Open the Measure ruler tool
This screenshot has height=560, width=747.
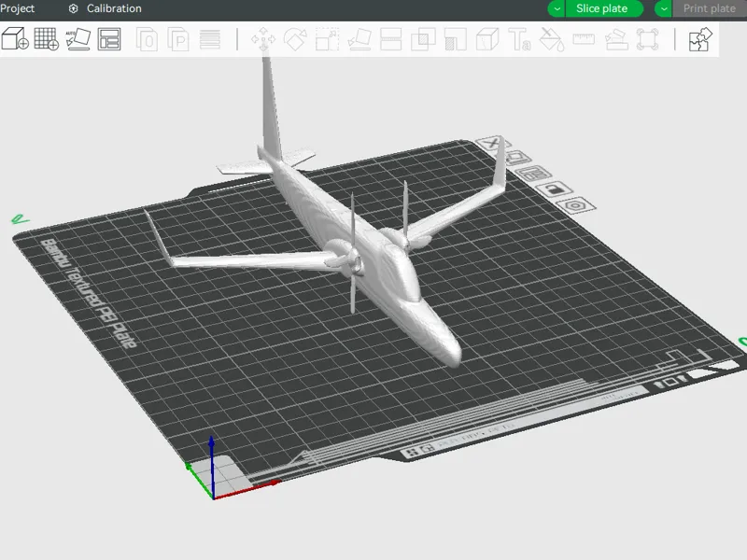(584, 39)
